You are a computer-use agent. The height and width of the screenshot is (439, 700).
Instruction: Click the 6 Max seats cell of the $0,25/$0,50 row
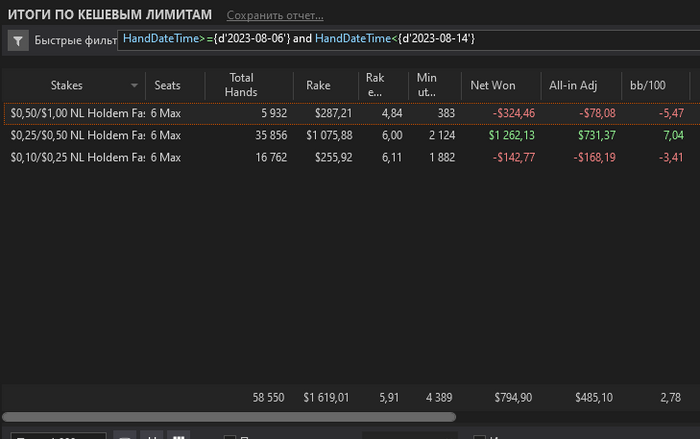[166, 135]
